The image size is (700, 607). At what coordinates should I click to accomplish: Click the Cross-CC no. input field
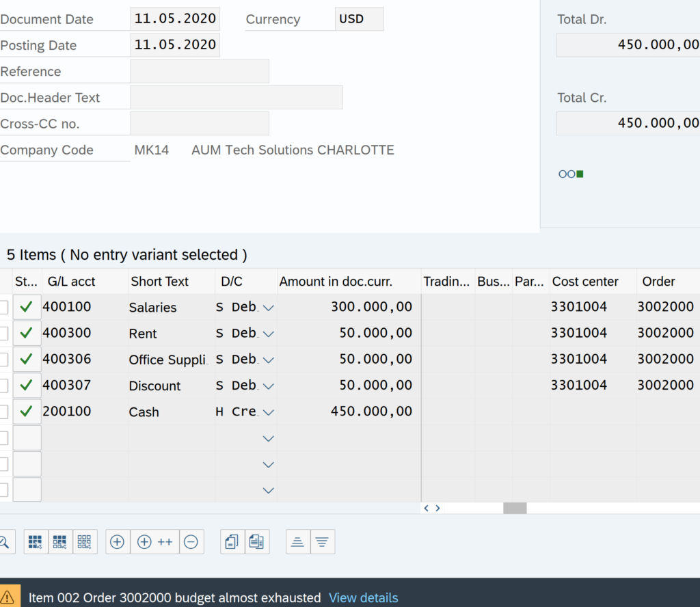tap(200, 123)
